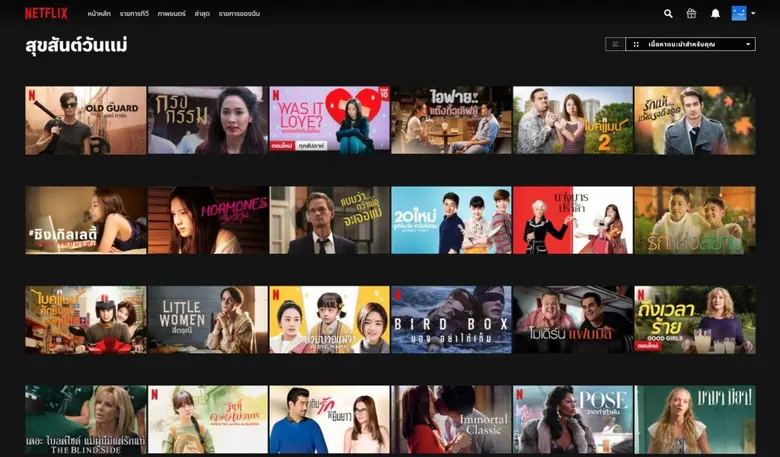
Task: Open รายการของฉัน link
Action: pos(239,14)
